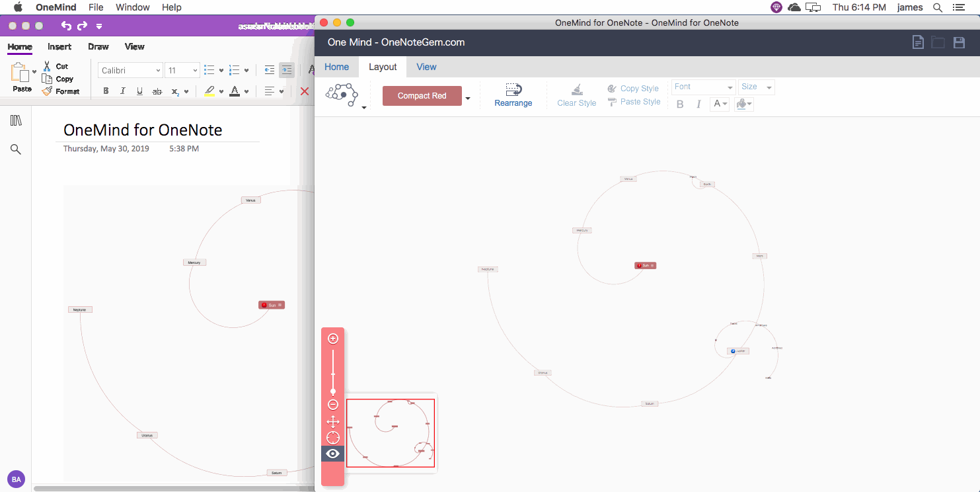Show notebooks via the sidebar books icon

click(x=16, y=120)
